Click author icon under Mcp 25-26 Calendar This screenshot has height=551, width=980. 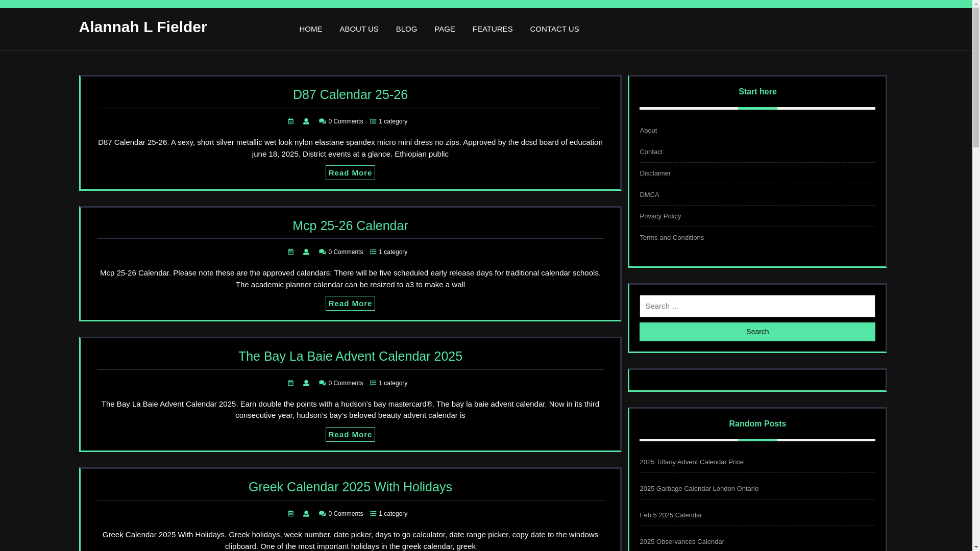click(x=306, y=252)
